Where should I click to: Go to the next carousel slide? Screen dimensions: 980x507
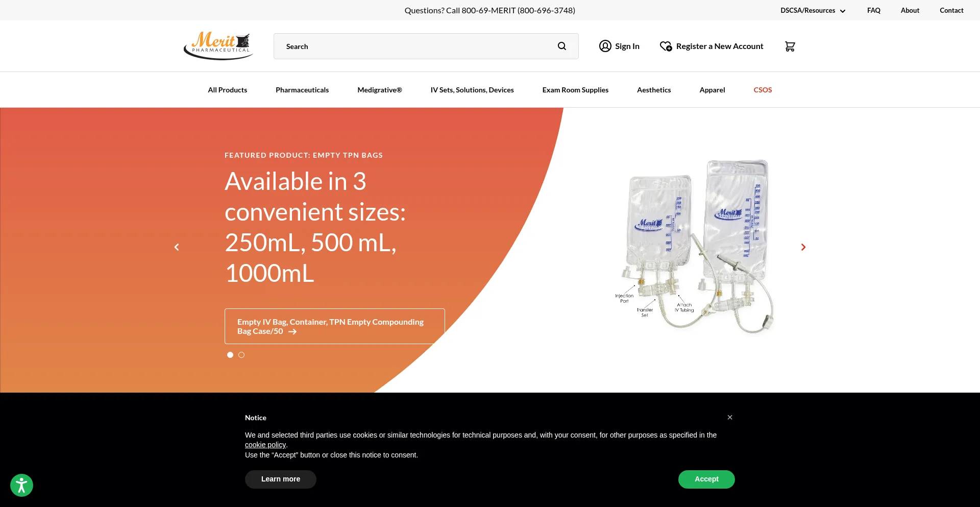pyautogui.click(x=803, y=247)
